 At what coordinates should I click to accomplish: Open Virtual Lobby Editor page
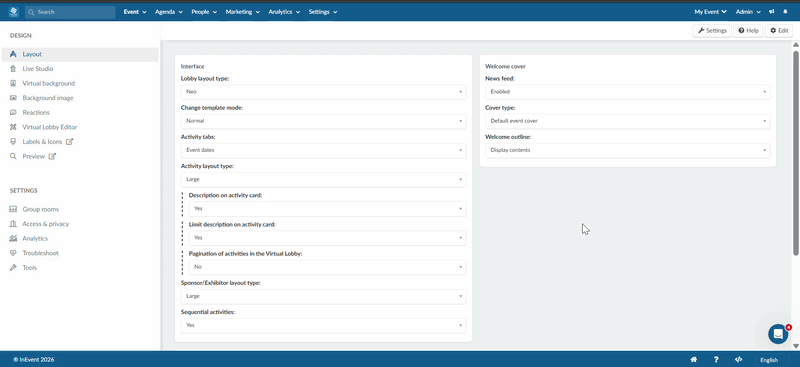tap(49, 127)
